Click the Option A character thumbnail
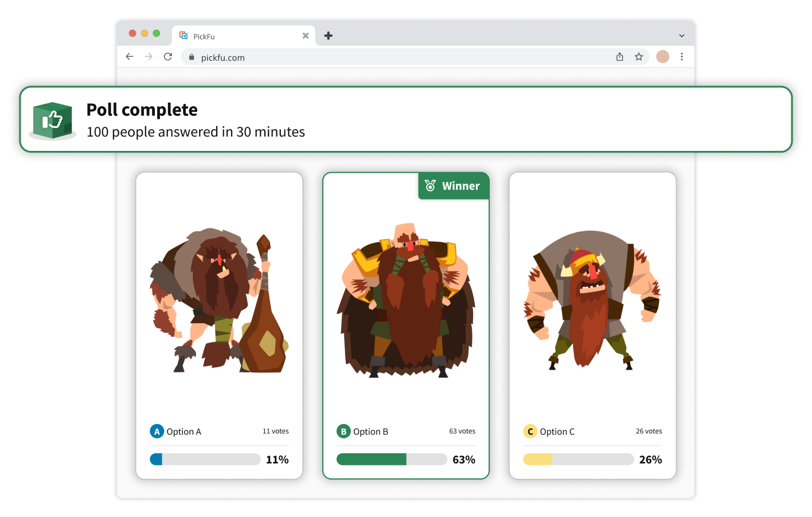 coord(220,298)
